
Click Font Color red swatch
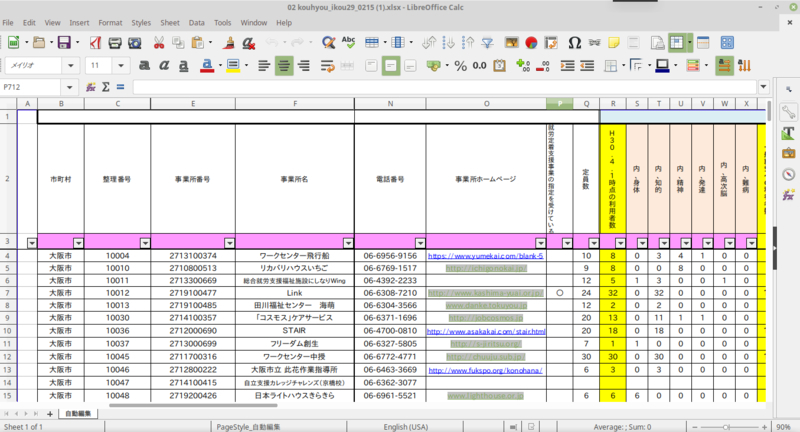(207, 66)
